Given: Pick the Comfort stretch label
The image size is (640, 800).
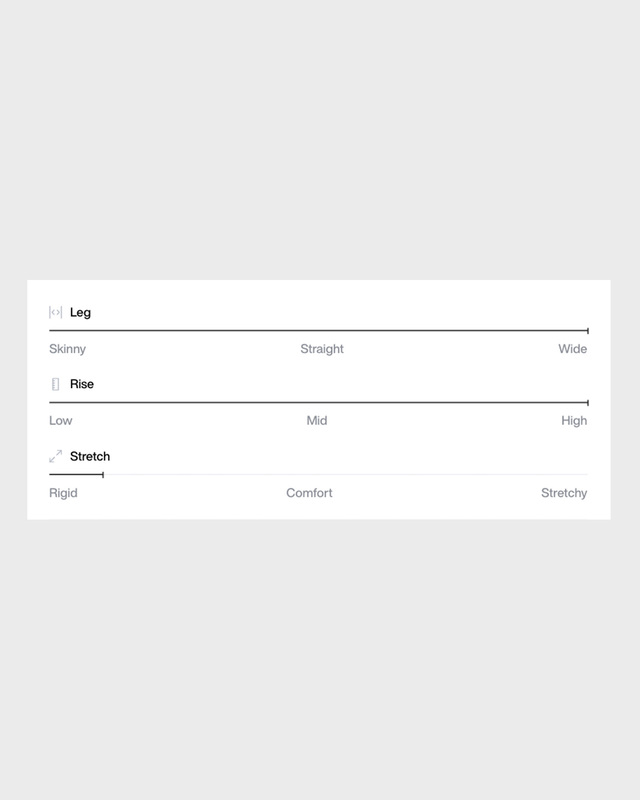Looking at the screenshot, I should point(309,493).
